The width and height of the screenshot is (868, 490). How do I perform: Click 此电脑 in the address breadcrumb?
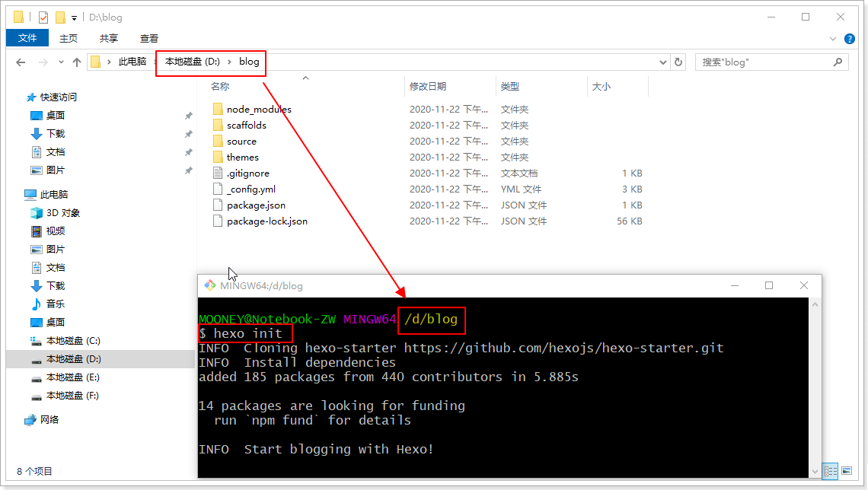pos(132,62)
